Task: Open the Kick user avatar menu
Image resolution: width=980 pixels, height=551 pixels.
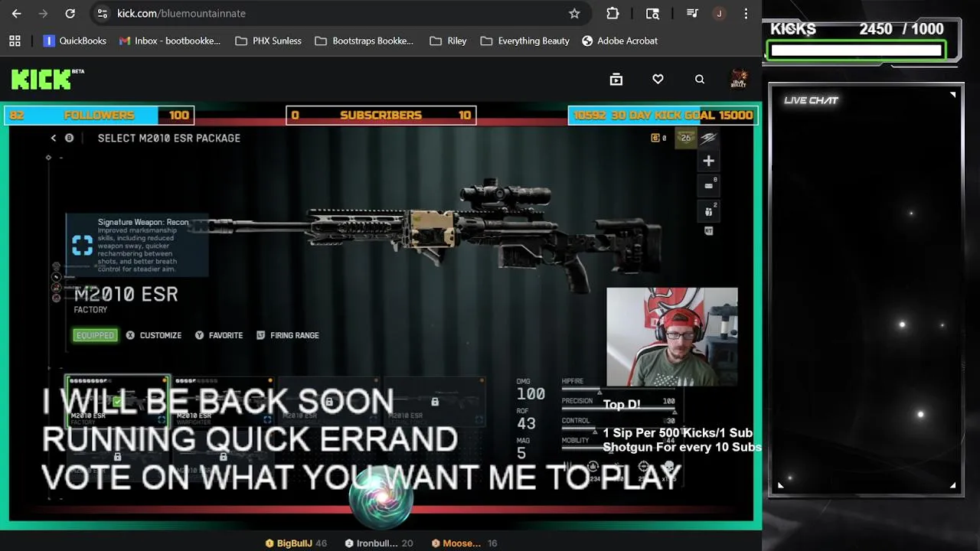Action: pos(739,79)
